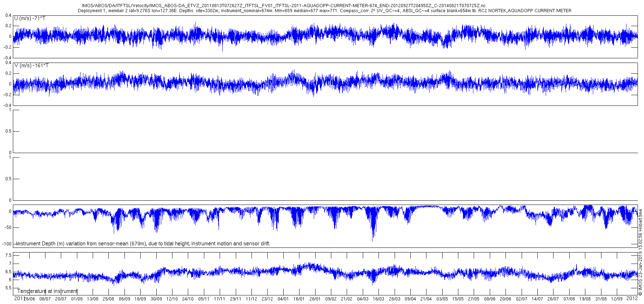Click the 'Temperature at instrument' label
Image resolution: width=644 pixels, height=304 pixels.
[47, 291]
